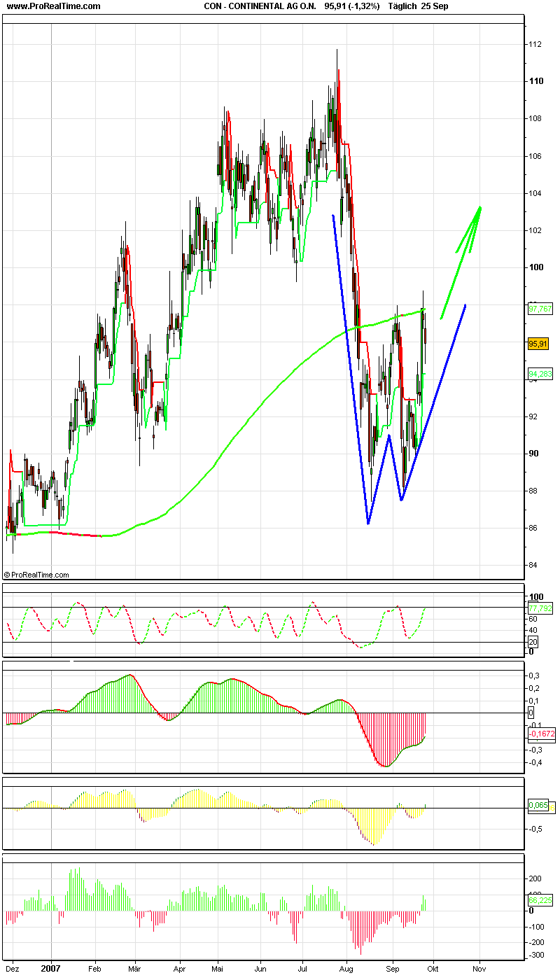The height and width of the screenshot is (980, 560).
Task: Click the green price marker 94,283
Action: pos(540,373)
